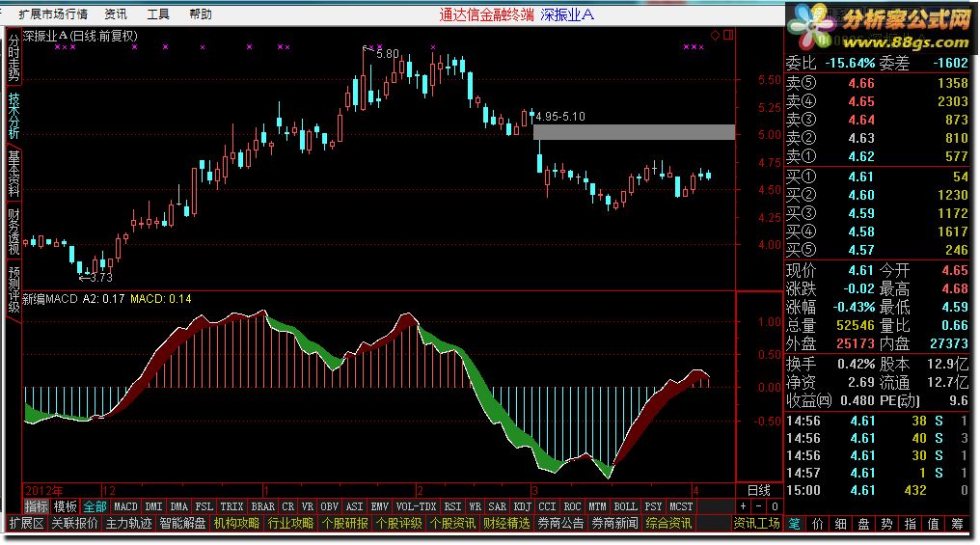
Task: Switch indicator to VR
Action: (x=308, y=506)
